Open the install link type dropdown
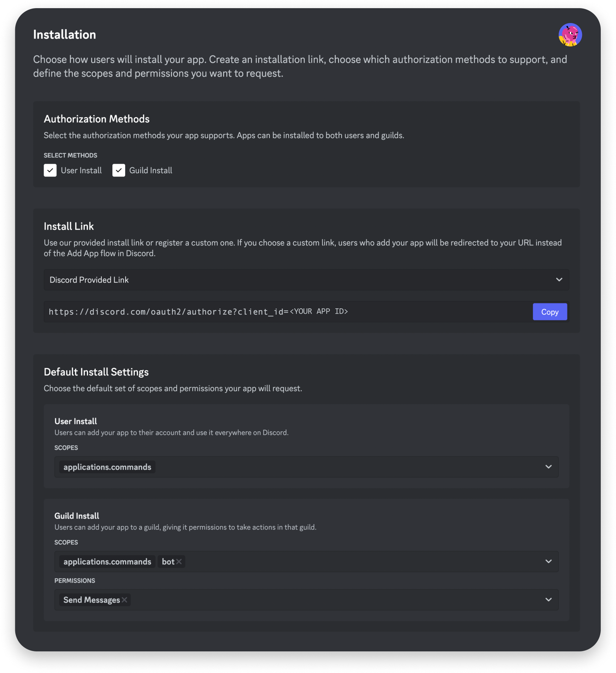 coord(306,280)
